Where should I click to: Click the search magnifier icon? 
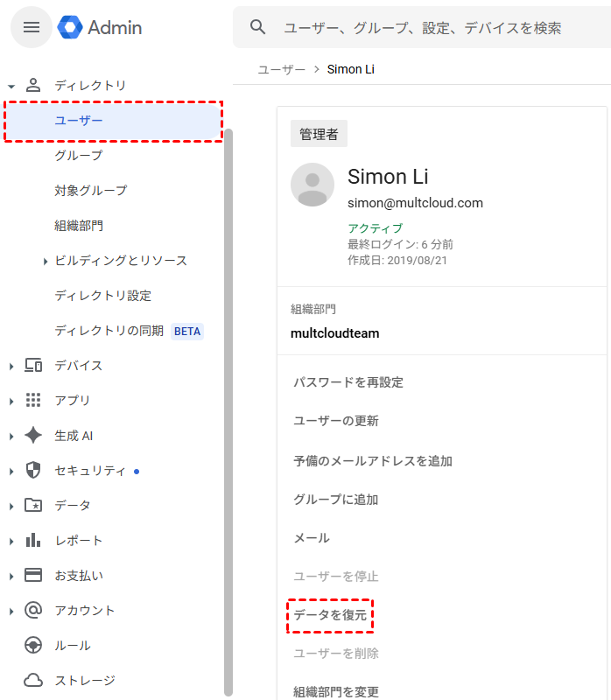(257, 27)
